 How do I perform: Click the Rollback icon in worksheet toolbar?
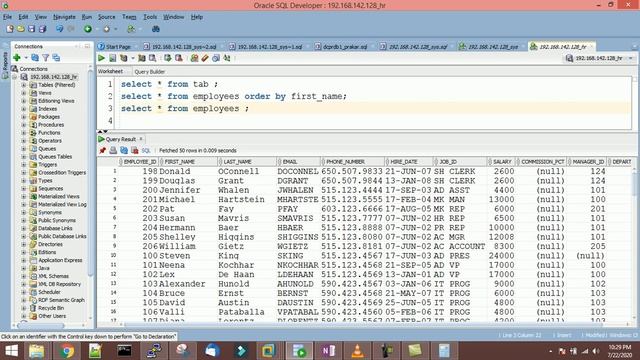point(178,58)
